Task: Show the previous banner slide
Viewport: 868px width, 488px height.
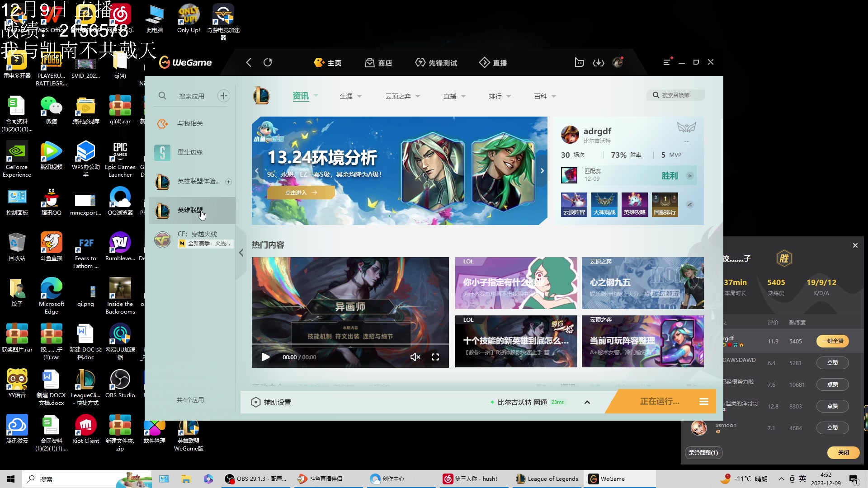Action: 257,171
